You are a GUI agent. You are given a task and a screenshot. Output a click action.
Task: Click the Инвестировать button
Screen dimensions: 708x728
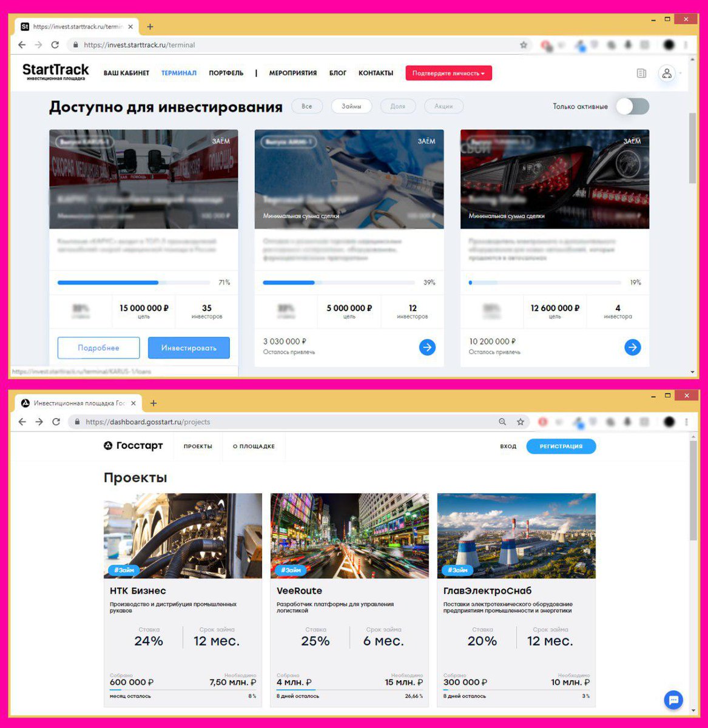pyautogui.click(x=189, y=348)
